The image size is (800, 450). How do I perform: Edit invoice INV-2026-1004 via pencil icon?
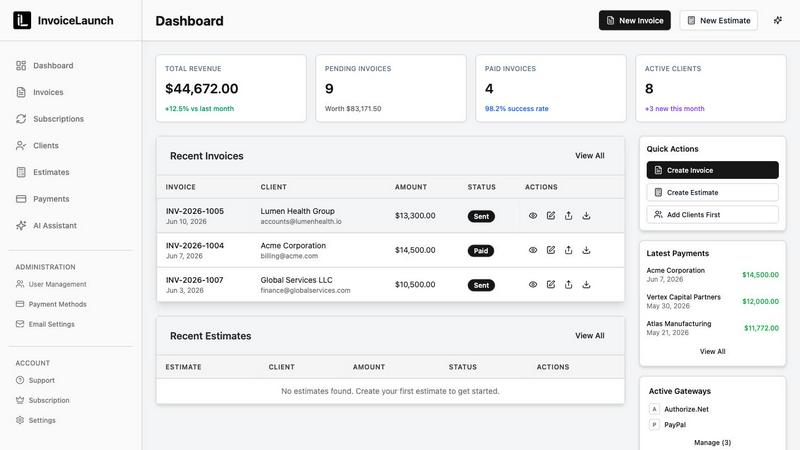tap(551, 250)
